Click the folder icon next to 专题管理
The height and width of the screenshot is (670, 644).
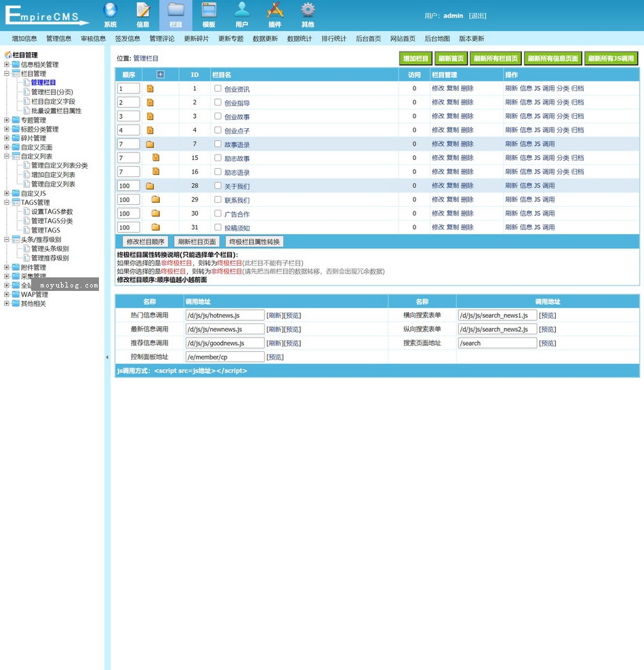(x=16, y=120)
